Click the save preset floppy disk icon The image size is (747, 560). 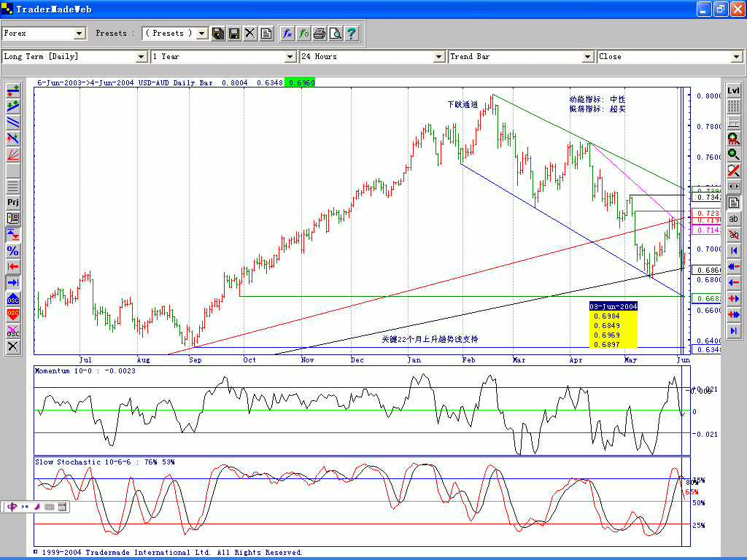(234, 34)
